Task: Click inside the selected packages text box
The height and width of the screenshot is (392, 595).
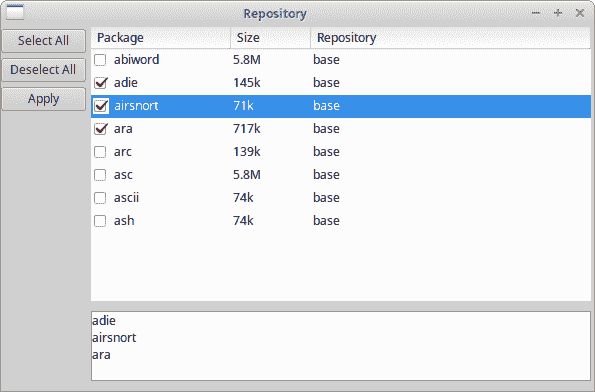Action: pos(341,346)
